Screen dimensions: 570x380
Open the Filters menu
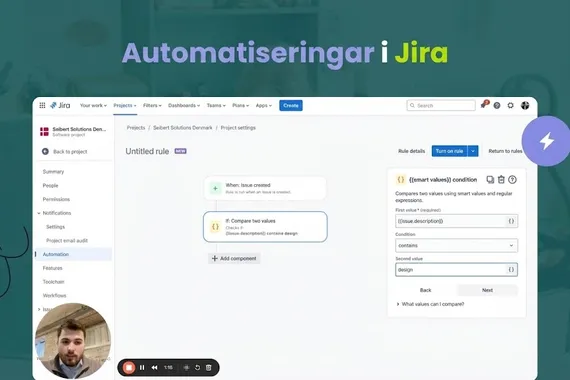(152, 105)
